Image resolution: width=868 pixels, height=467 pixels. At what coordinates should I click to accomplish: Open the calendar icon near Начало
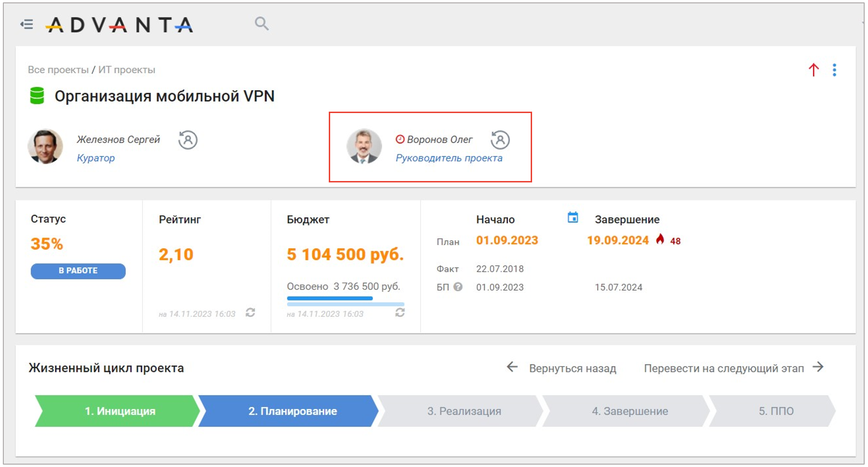[573, 218]
